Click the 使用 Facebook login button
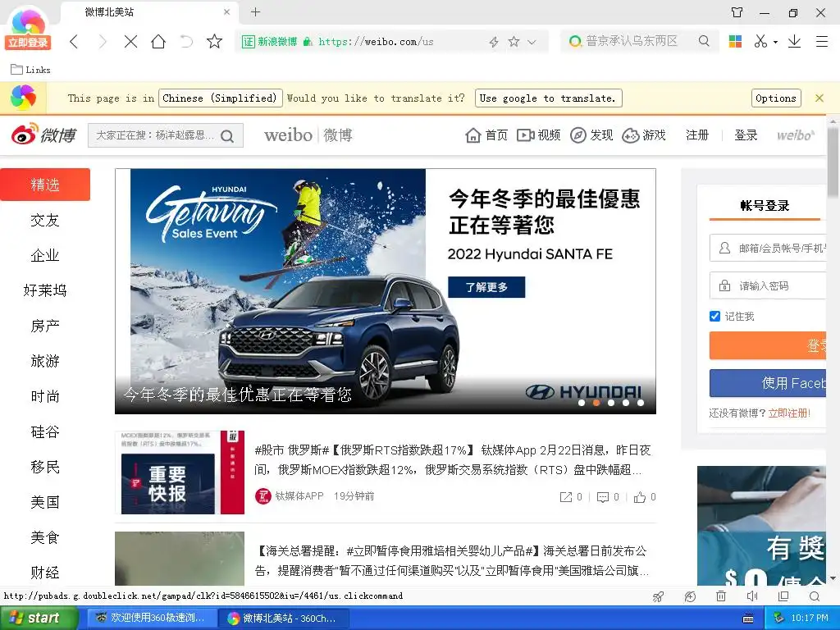 point(768,383)
